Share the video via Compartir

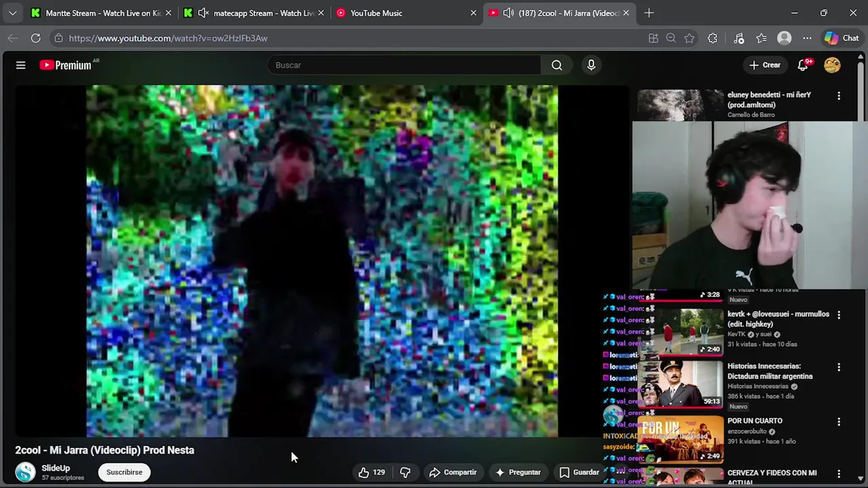tap(452, 472)
